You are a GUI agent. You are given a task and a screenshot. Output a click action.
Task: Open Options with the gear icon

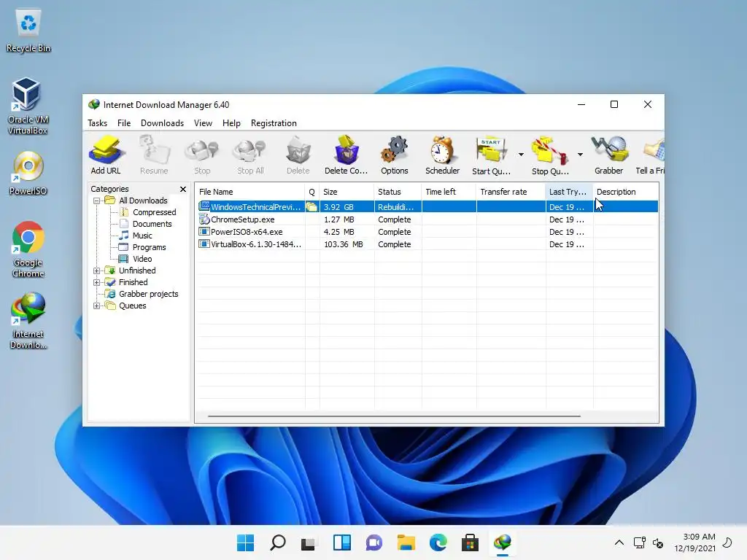395,155
